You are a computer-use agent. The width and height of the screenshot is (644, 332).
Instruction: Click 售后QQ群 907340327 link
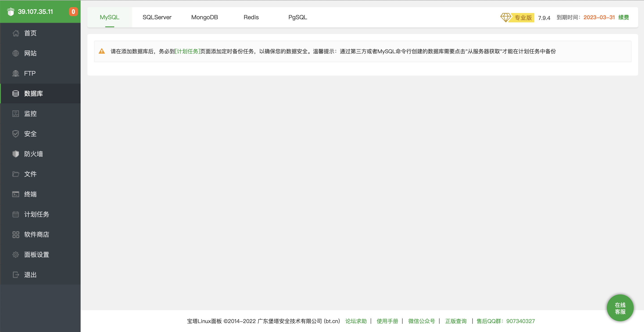[x=505, y=321]
